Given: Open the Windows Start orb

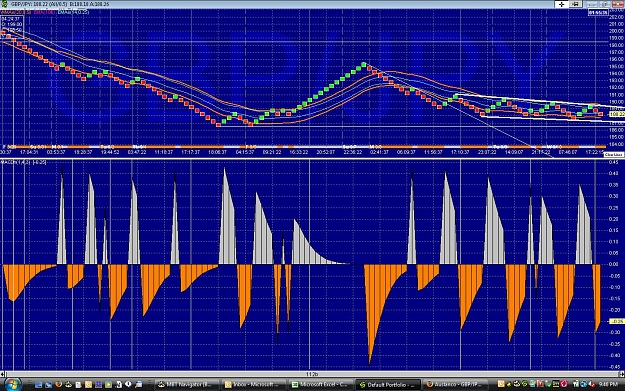Looking at the screenshot, I should (12, 385).
